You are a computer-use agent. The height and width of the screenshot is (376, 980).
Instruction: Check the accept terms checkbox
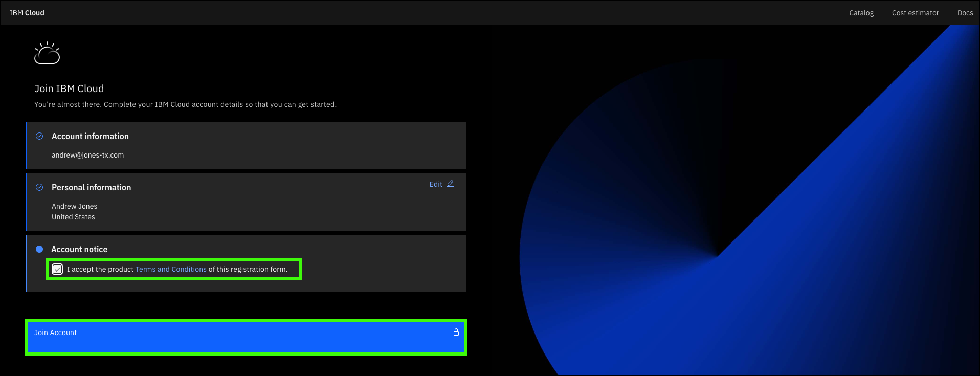tap(57, 269)
